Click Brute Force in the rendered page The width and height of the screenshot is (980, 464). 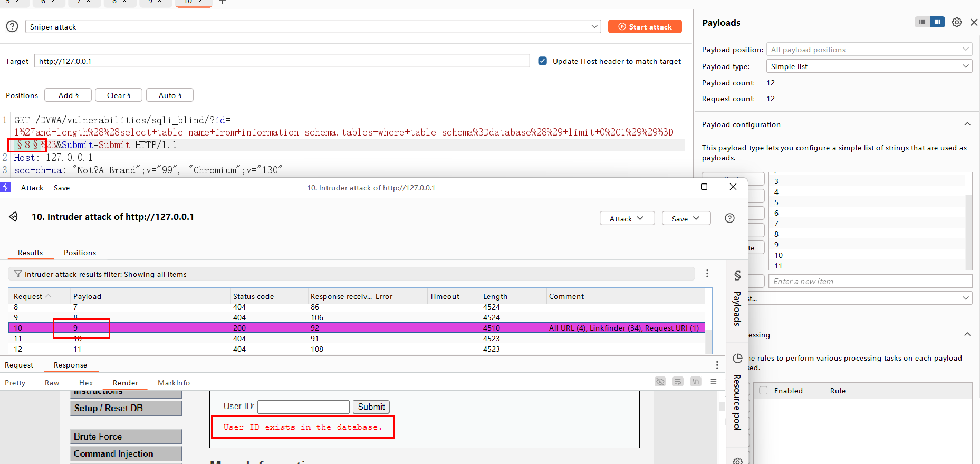pos(126,437)
